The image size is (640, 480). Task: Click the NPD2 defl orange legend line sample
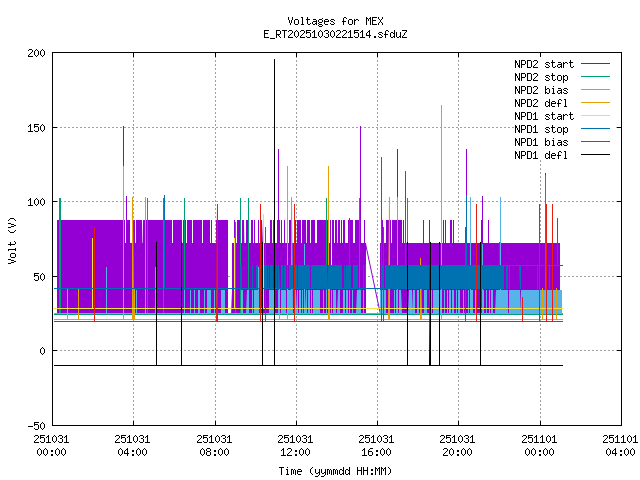pos(593,103)
